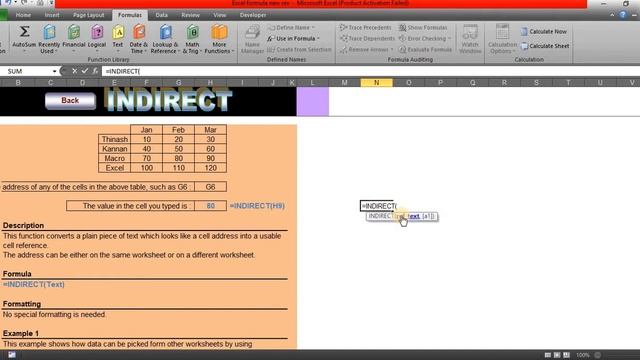Open the Recently Used functions list
The image size is (640, 360).
tap(49, 39)
